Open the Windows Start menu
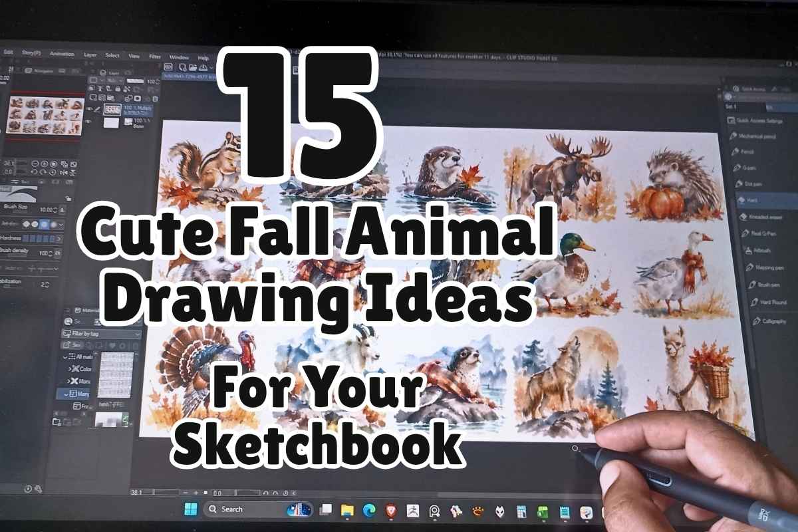Viewport: 798px width, 532px height. [191, 509]
